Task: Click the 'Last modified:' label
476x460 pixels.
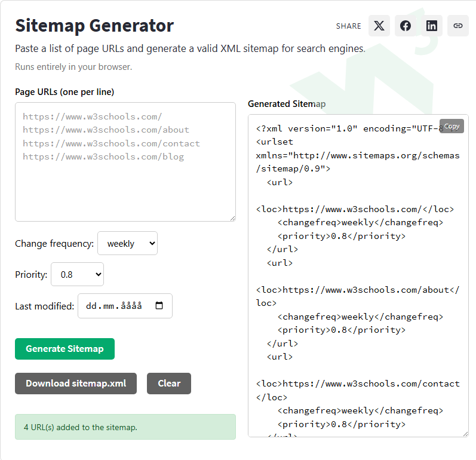Action: point(45,306)
